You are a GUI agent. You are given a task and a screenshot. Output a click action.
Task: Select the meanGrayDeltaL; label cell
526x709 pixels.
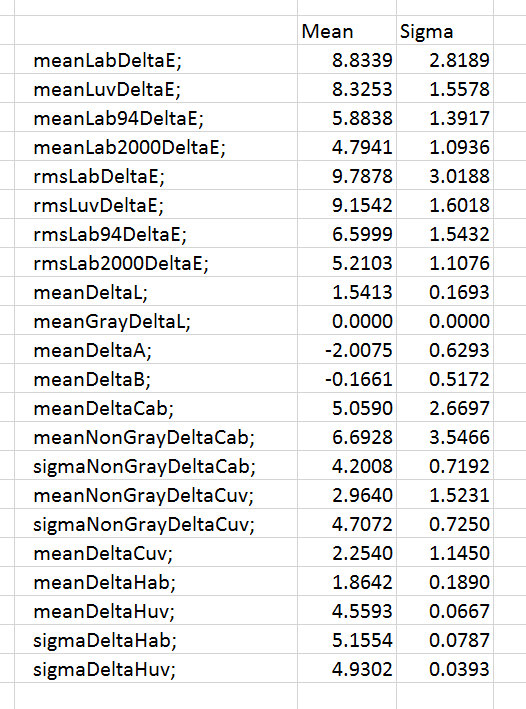pos(156,320)
